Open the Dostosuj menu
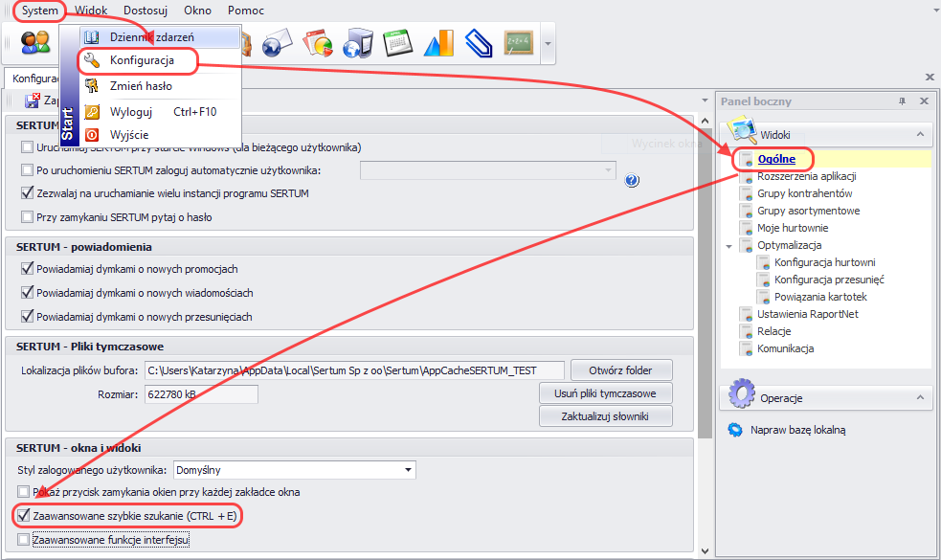Screen dimensions: 941x560 tap(146, 11)
